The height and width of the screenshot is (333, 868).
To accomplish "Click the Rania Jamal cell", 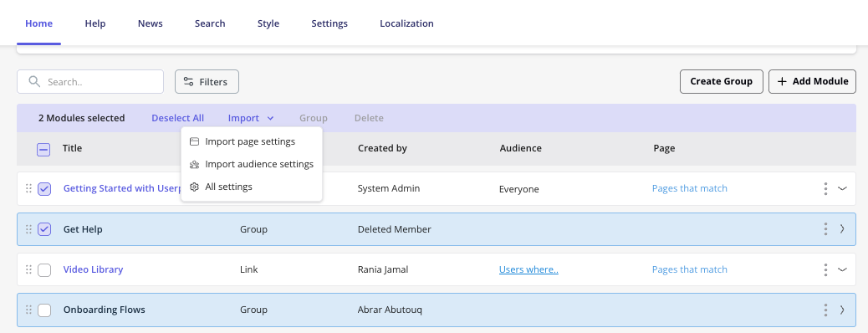I will [x=383, y=269].
